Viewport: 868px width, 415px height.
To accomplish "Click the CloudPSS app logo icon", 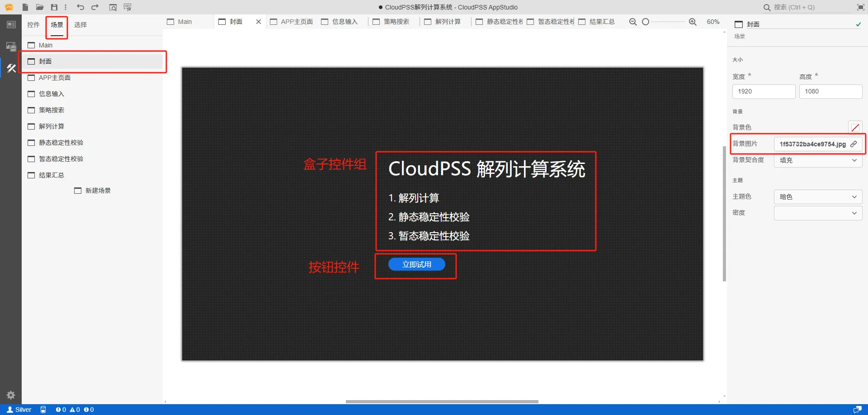I will coord(9,7).
